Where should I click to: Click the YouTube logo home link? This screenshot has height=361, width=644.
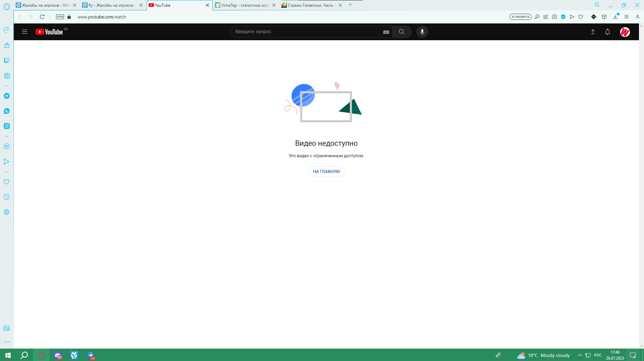click(49, 32)
